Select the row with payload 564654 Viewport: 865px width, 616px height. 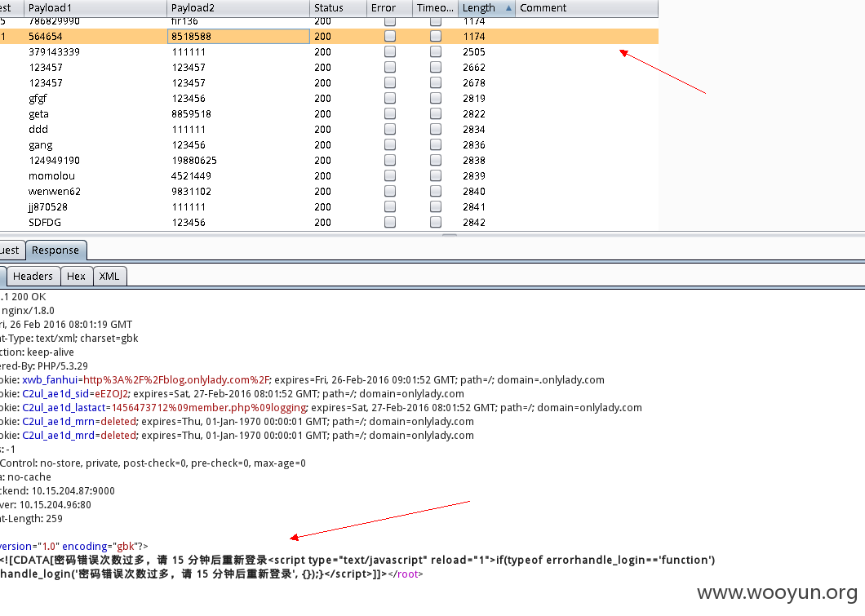[x=329, y=37]
